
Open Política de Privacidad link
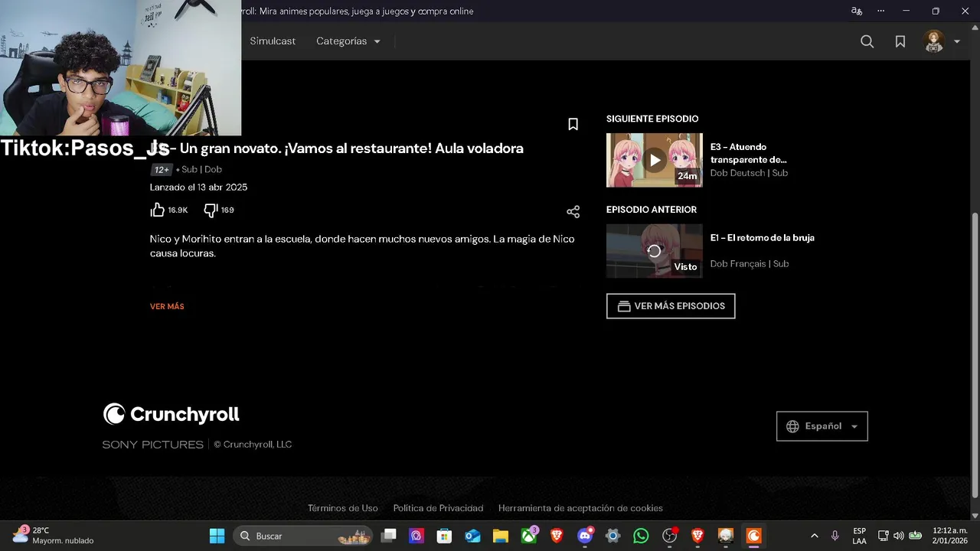[x=438, y=508]
